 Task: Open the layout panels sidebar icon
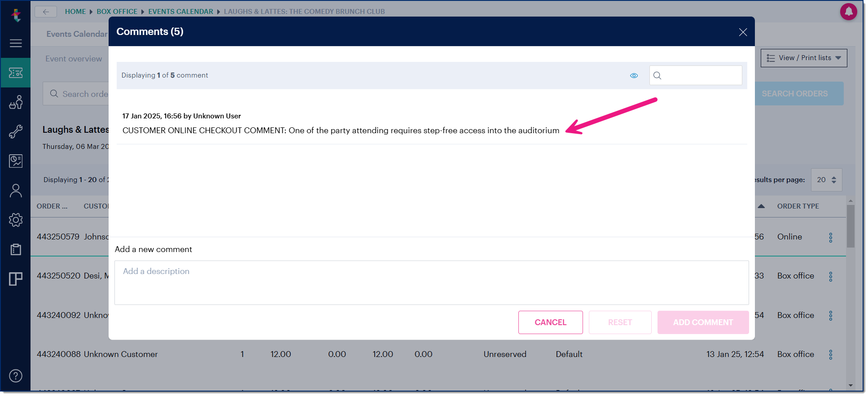16,279
